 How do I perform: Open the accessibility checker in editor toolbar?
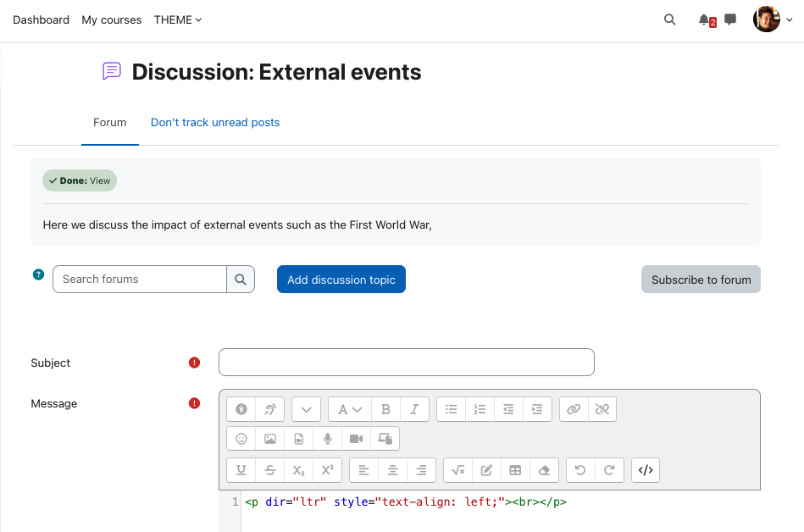pyautogui.click(x=241, y=409)
